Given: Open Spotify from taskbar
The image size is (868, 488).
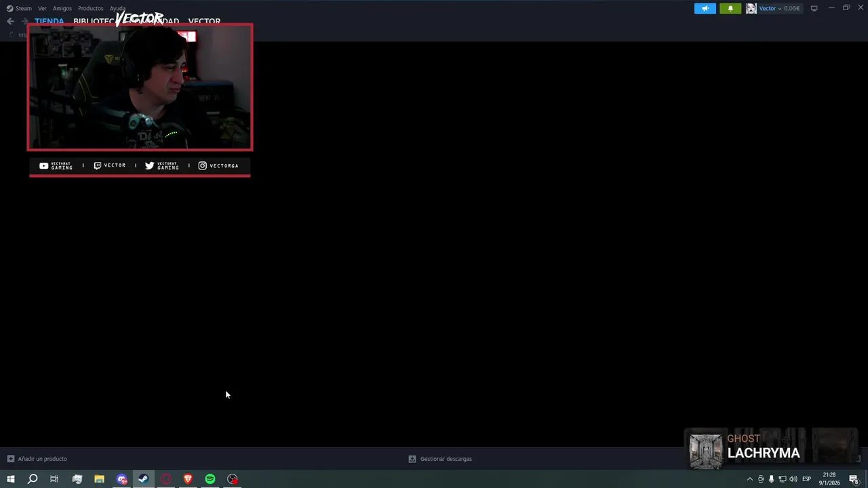Looking at the screenshot, I should [210, 479].
